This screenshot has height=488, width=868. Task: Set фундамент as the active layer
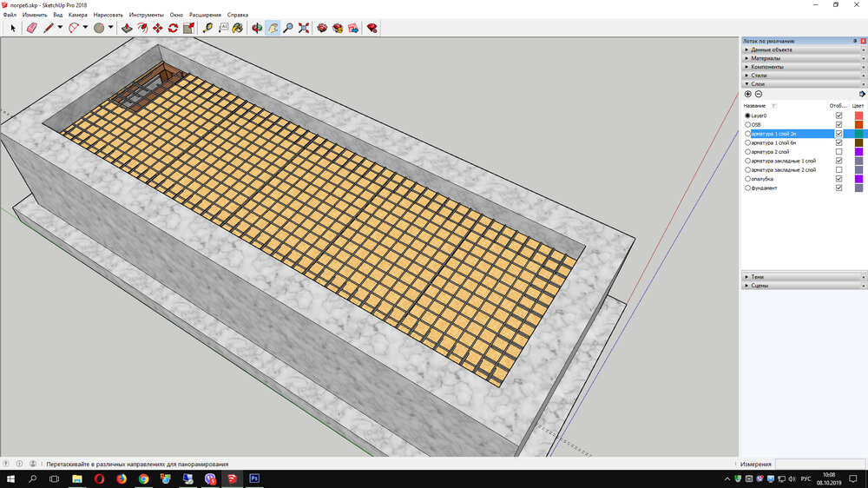[747, 188]
